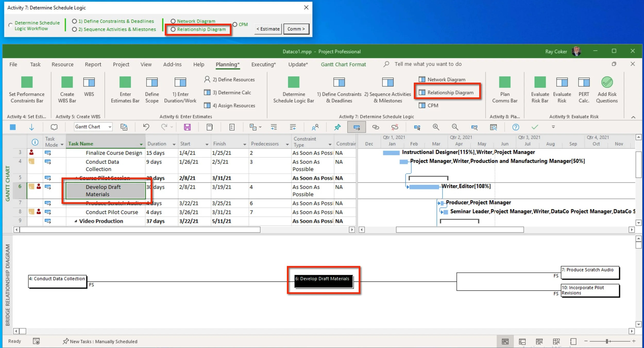Screen dimensions: 644x348
Task: Open the Task Name column filter dropdown
Action: coord(141,144)
